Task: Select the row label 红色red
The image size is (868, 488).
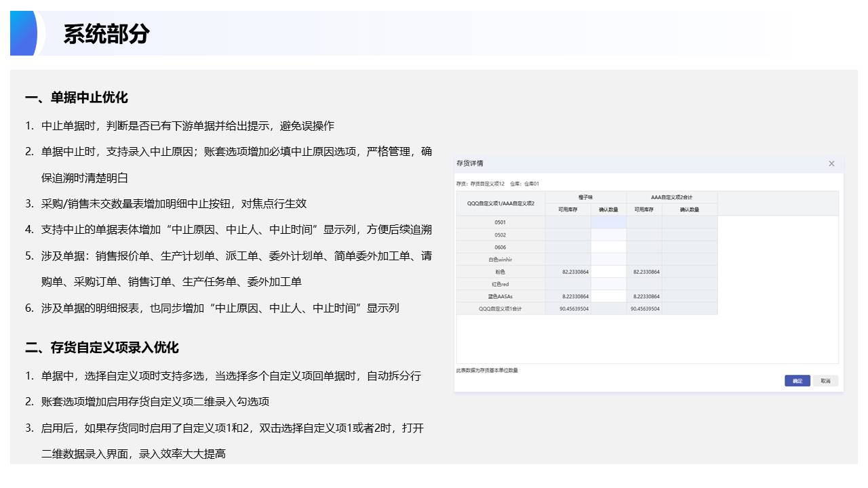Action: pyautogui.click(x=500, y=284)
